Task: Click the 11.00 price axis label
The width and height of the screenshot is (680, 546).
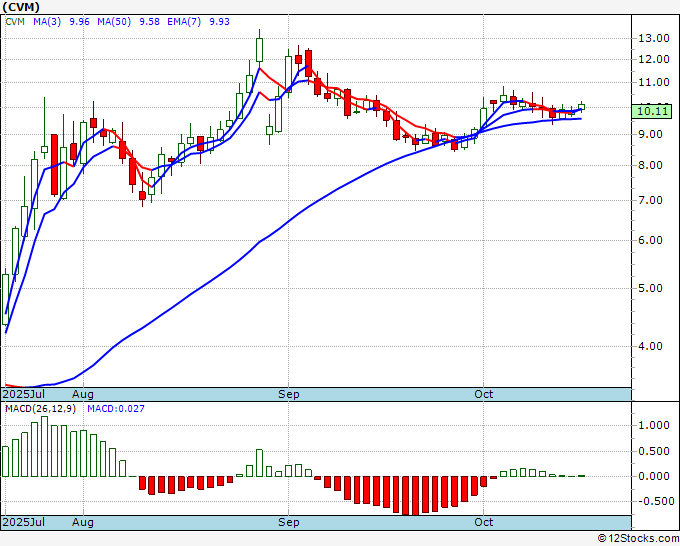Action: [x=654, y=82]
